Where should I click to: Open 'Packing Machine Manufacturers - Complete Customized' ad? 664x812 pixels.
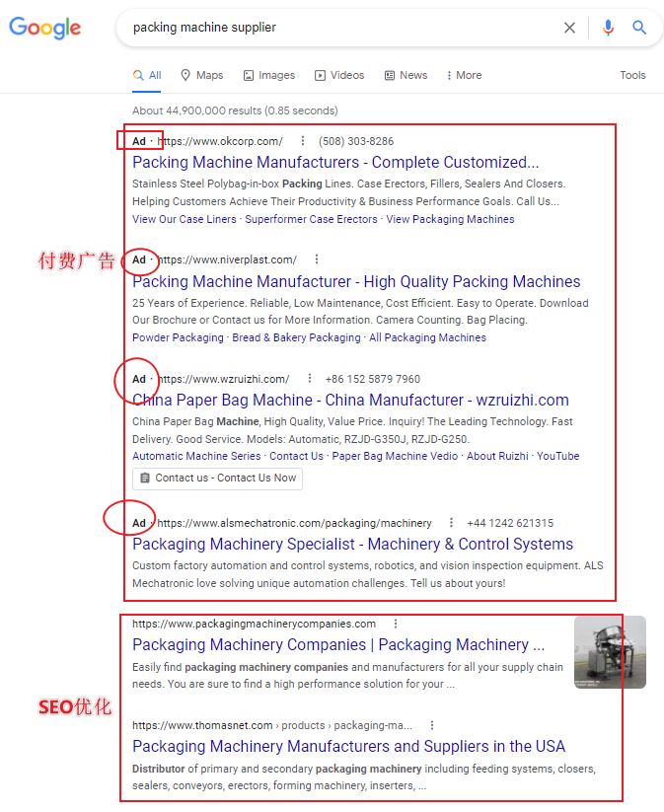pyautogui.click(x=335, y=162)
